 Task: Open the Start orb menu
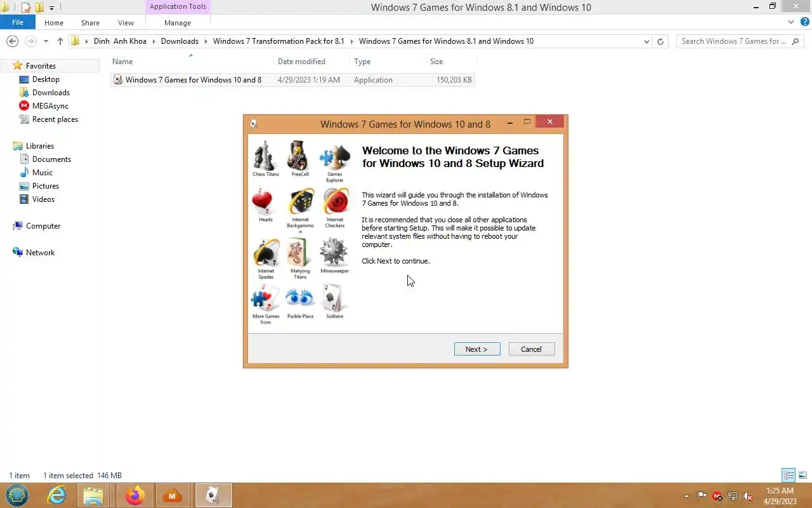click(17, 495)
